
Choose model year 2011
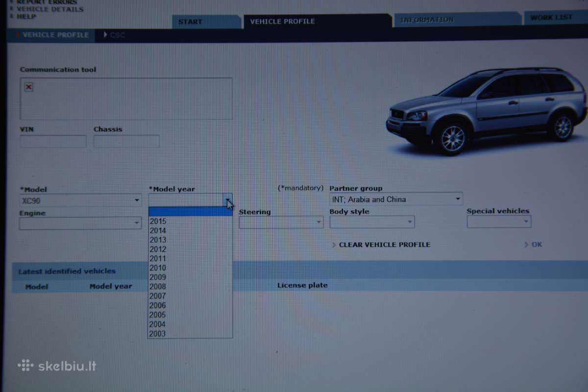click(190, 259)
